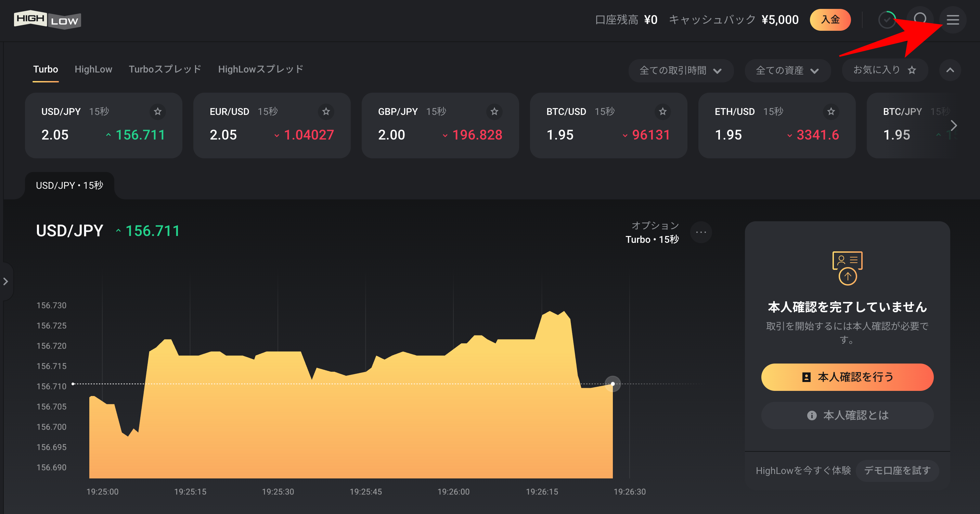Click the 入金 deposit button

coord(830,20)
